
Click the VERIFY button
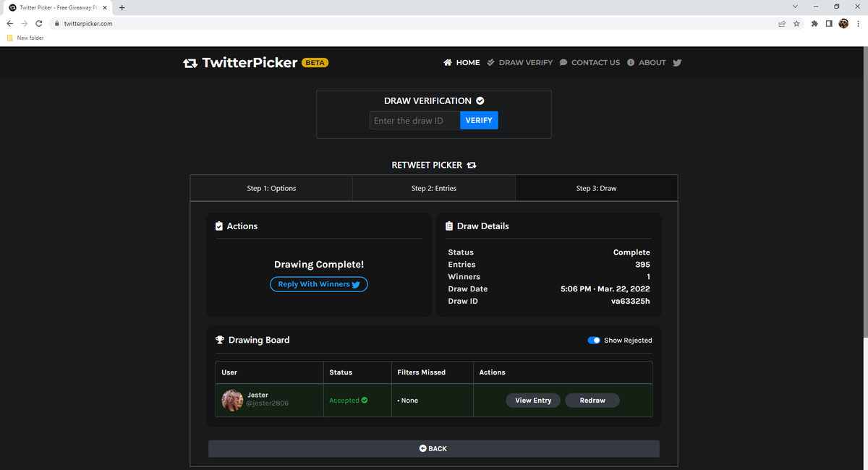[479, 121]
